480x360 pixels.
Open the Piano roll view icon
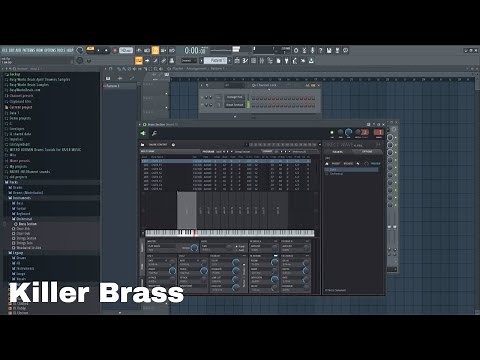tap(245, 61)
